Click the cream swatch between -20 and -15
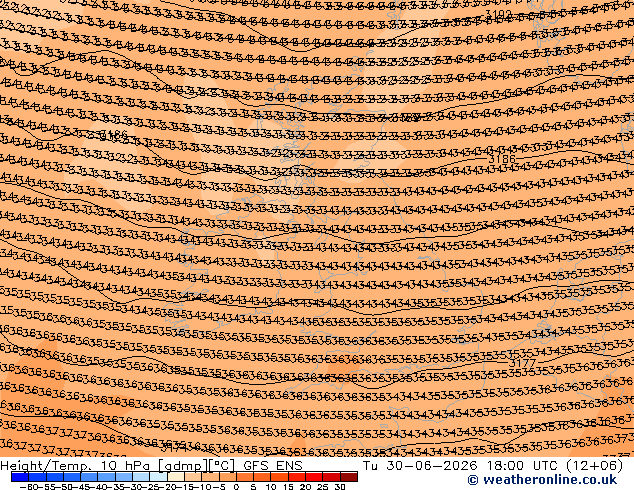 (x=175, y=477)
